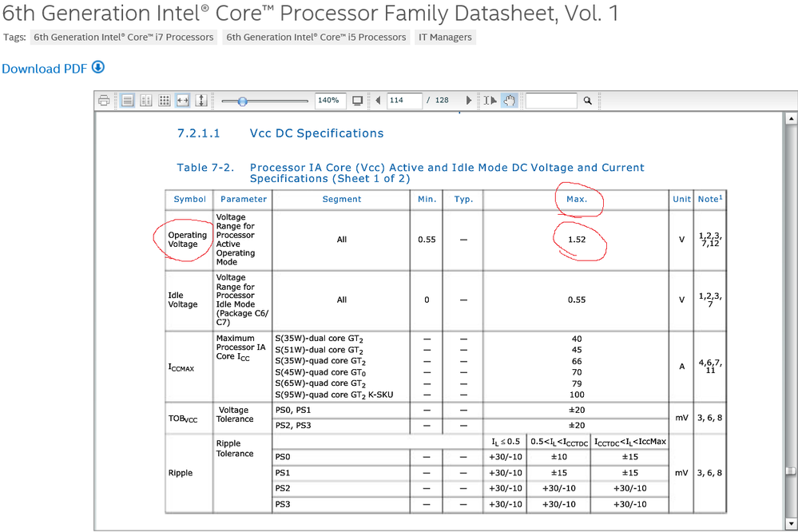Image resolution: width=798 pixels, height=532 pixels.
Task: Click the 'Max.' column header
Action: (577, 199)
